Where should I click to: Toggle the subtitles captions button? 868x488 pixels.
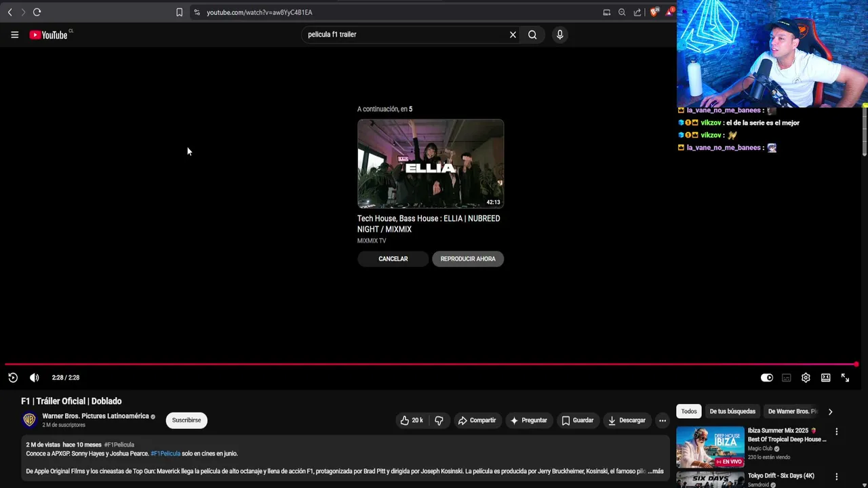[787, 378]
